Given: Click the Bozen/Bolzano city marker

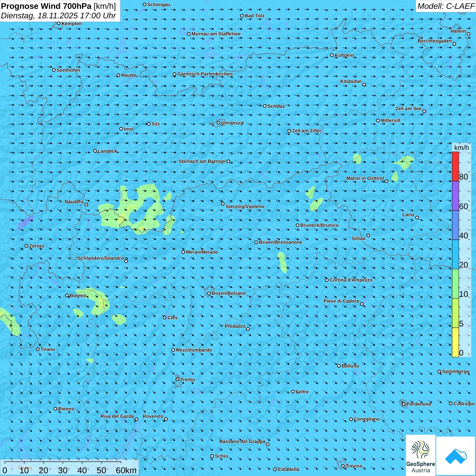Looking at the screenshot, I should coord(209,293).
